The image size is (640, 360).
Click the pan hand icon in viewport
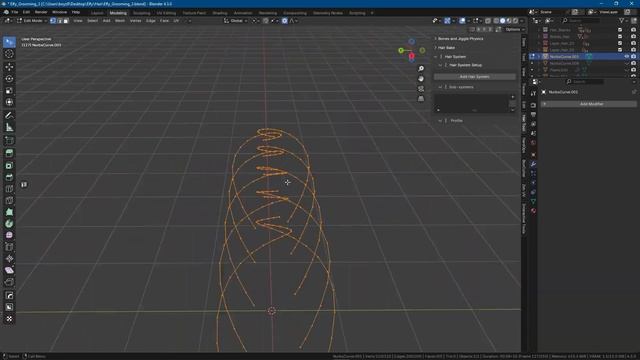click(x=421, y=79)
